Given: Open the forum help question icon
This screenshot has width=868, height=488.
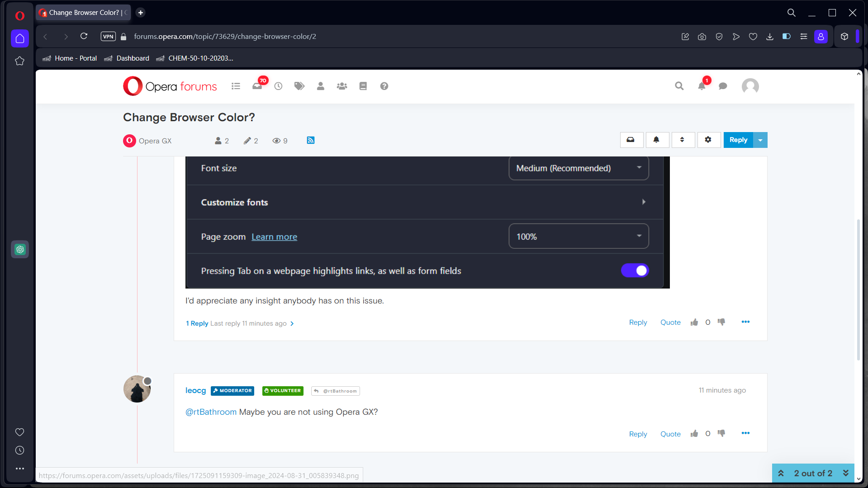Looking at the screenshot, I should [x=384, y=86].
